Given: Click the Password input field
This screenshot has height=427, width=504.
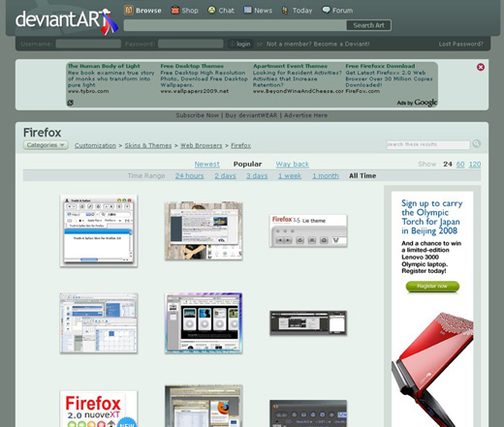Looking at the screenshot, I should click(190, 44).
